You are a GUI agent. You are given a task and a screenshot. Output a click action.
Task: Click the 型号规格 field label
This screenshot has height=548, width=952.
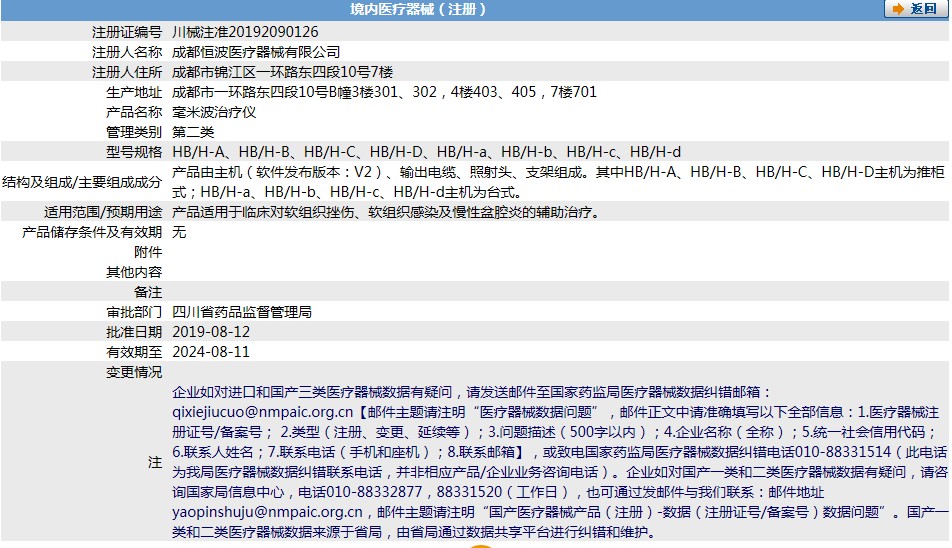point(134,152)
